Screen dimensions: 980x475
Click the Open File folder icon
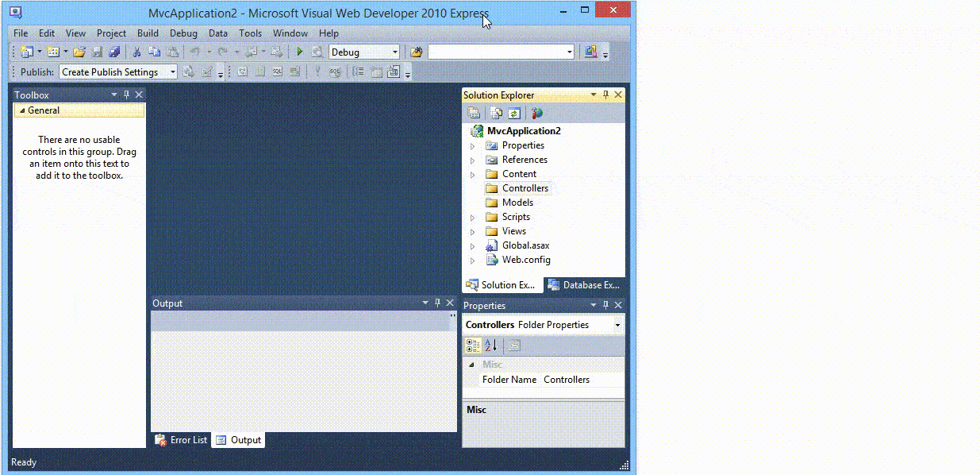tap(79, 52)
